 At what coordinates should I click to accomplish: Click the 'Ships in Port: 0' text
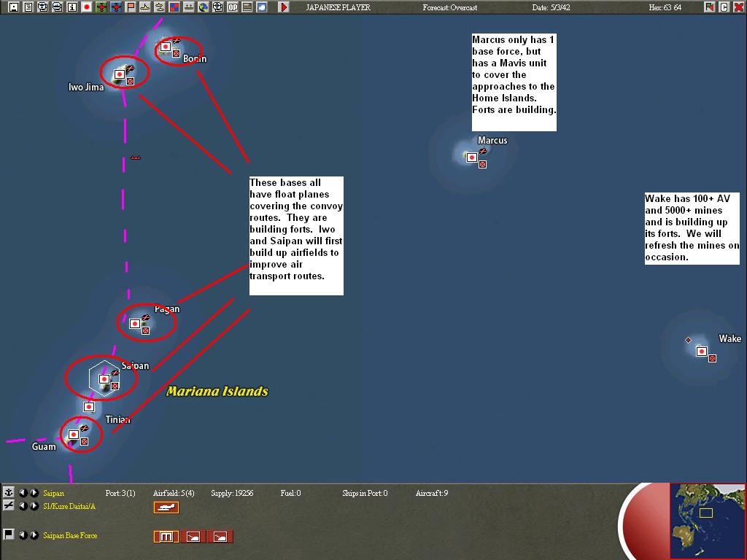coord(365,494)
